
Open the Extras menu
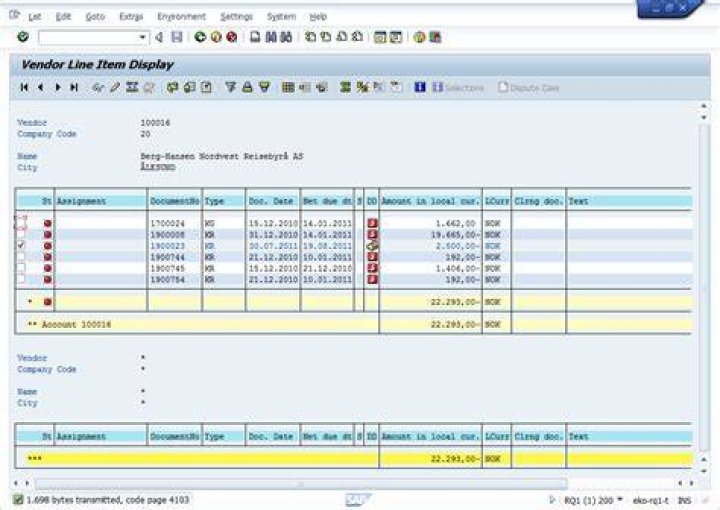pyautogui.click(x=131, y=17)
